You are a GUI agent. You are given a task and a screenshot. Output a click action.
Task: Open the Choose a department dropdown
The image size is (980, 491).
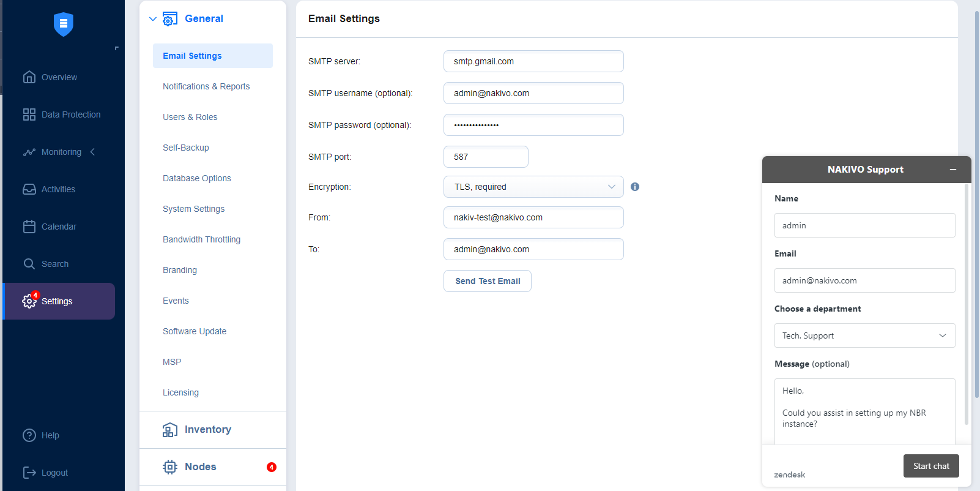pyautogui.click(x=864, y=335)
